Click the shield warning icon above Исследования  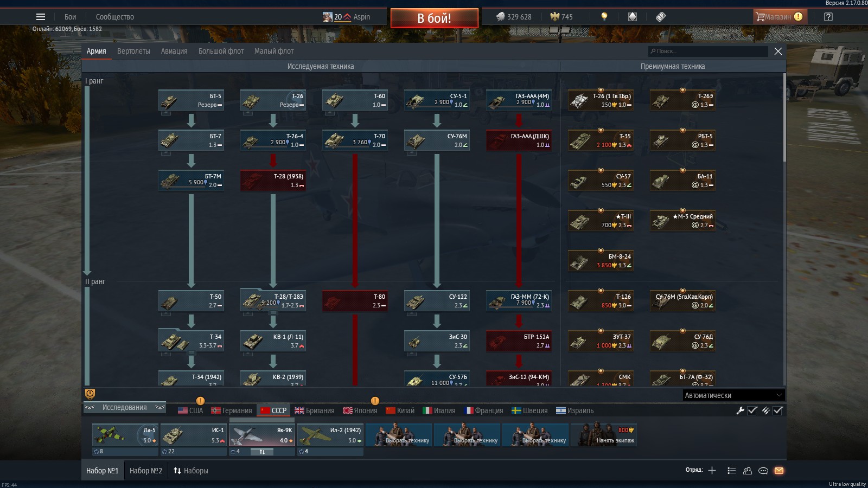click(90, 394)
